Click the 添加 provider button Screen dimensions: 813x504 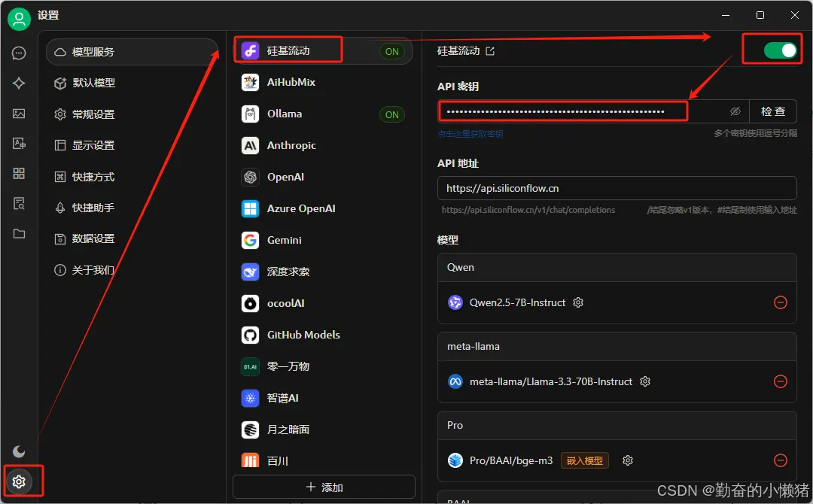[324, 487]
